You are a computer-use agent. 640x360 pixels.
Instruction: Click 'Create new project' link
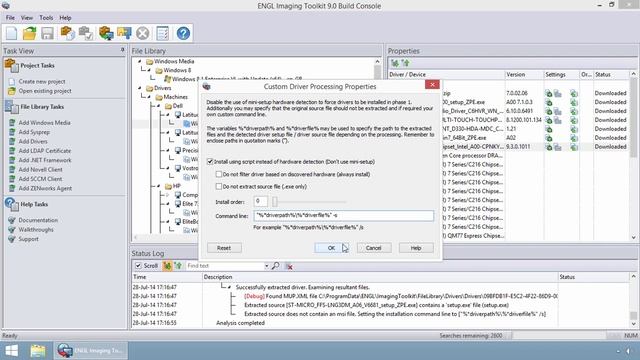pos(42,82)
